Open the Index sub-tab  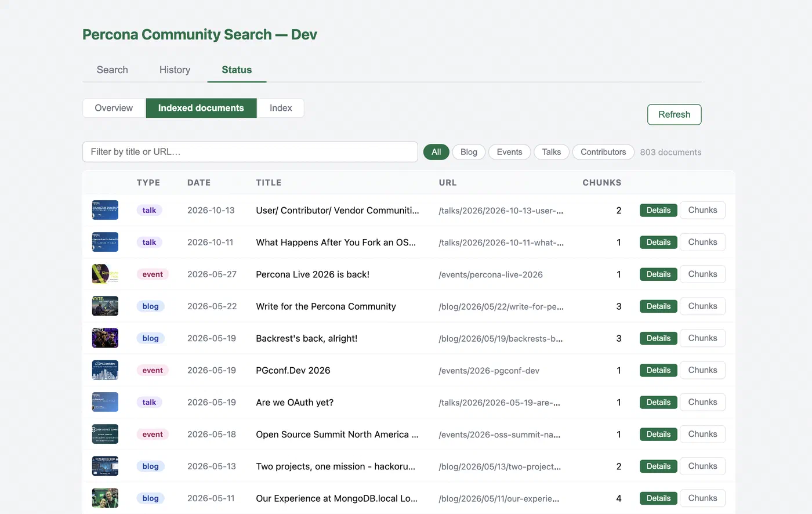(x=281, y=108)
